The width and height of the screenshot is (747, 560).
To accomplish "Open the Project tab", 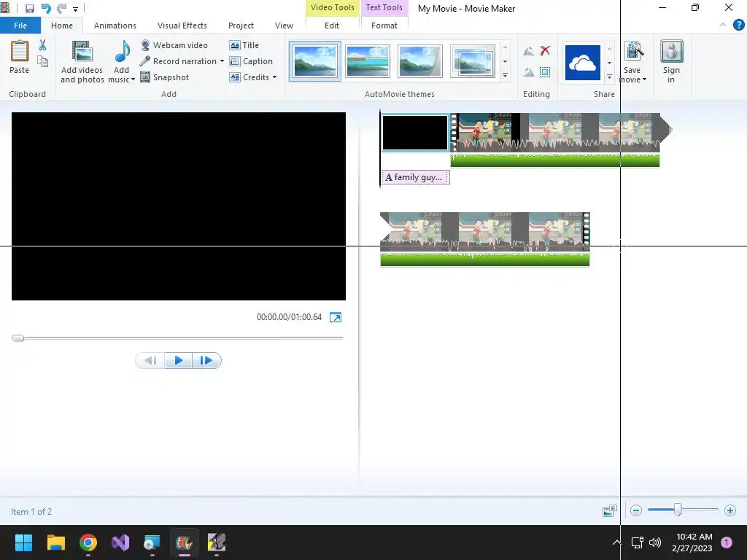I will 241,26.
